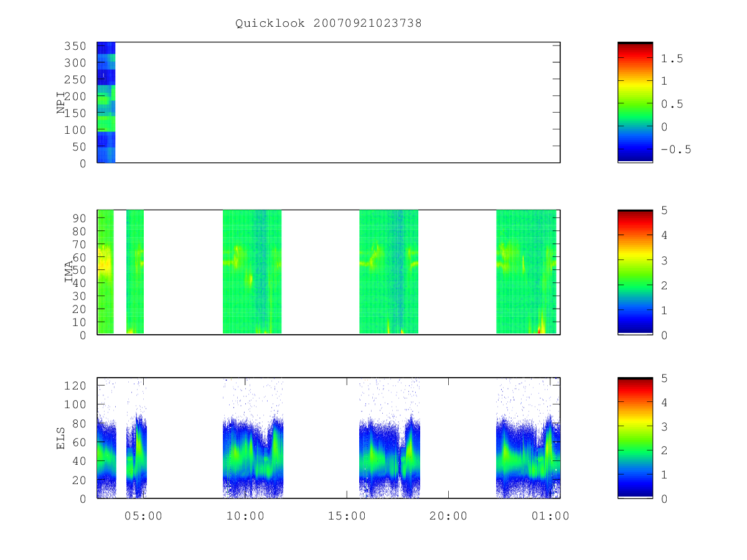
Task: Click the "1.5" value on NPI colorbar
Action: (x=672, y=58)
